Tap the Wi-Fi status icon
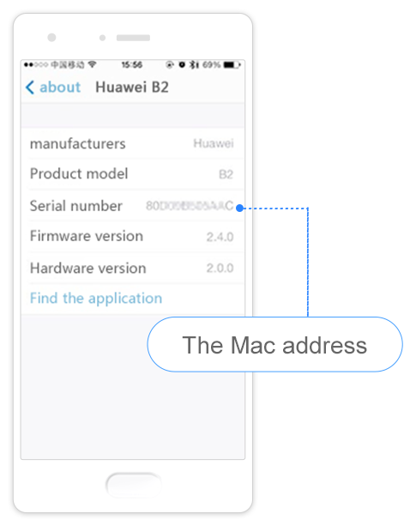This screenshot has height=532, width=404. coord(92,64)
